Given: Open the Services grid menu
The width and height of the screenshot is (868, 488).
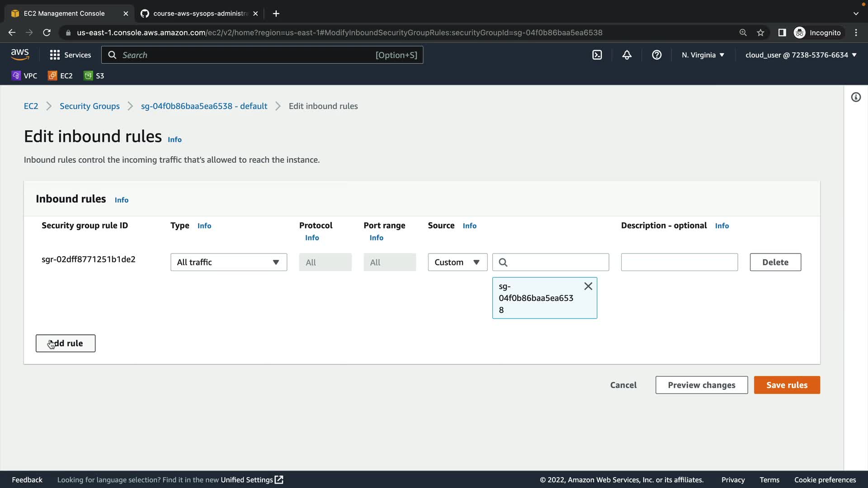Looking at the screenshot, I should (x=70, y=55).
